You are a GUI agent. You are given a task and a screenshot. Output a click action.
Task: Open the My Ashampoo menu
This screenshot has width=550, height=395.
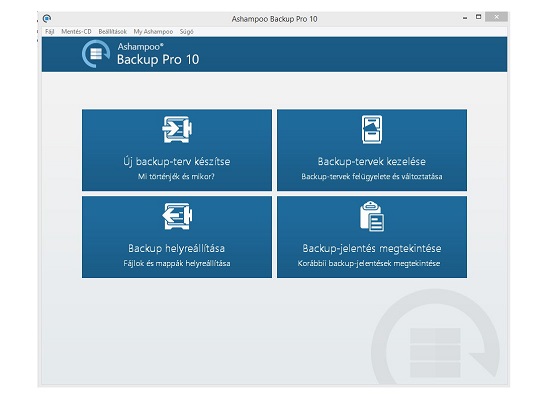point(153,32)
